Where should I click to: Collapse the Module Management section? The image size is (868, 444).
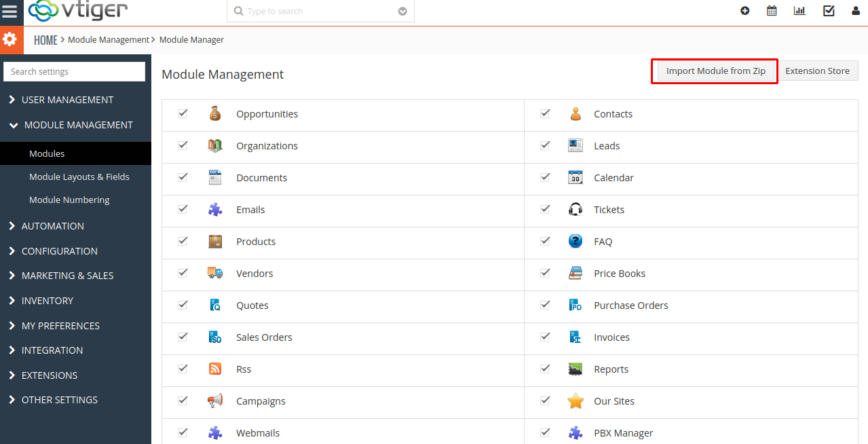tap(78, 125)
